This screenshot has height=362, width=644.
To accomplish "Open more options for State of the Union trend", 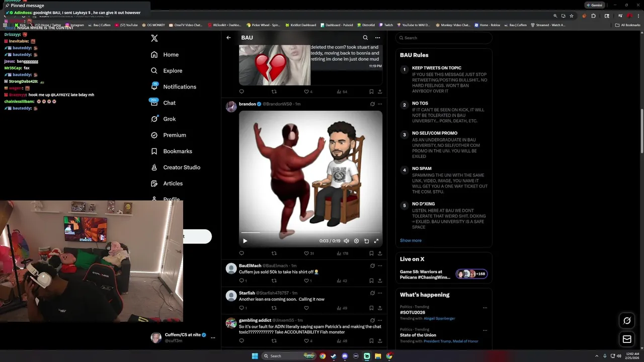I will click(x=485, y=330).
